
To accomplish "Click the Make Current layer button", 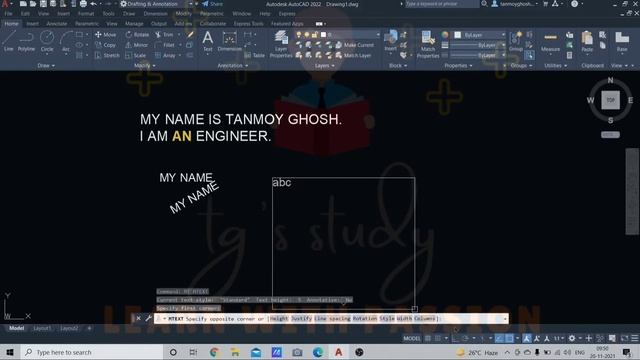I will pos(354,45).
